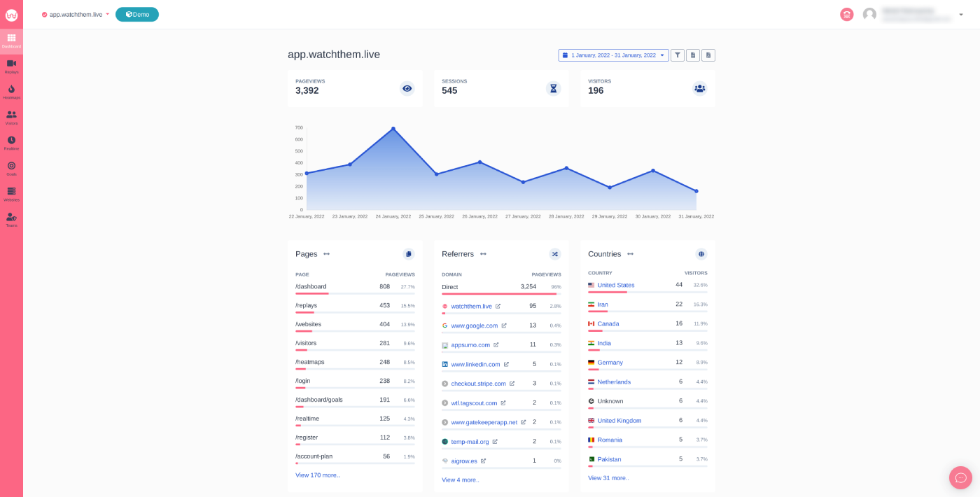Open the filter funnel button
This screenshot has height=497, width=980.
pos(678,55)
